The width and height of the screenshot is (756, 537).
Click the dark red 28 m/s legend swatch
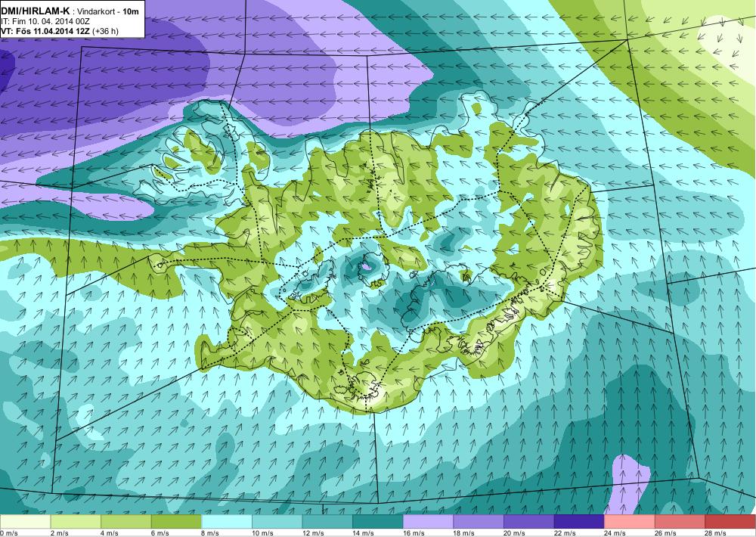pos(730,522)
